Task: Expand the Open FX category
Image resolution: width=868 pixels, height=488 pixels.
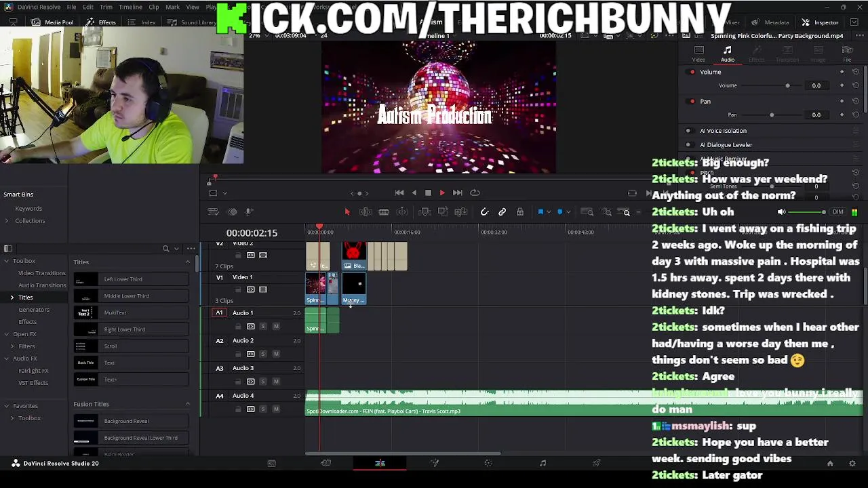Action: pyautogui.click(x=7, y=334)
